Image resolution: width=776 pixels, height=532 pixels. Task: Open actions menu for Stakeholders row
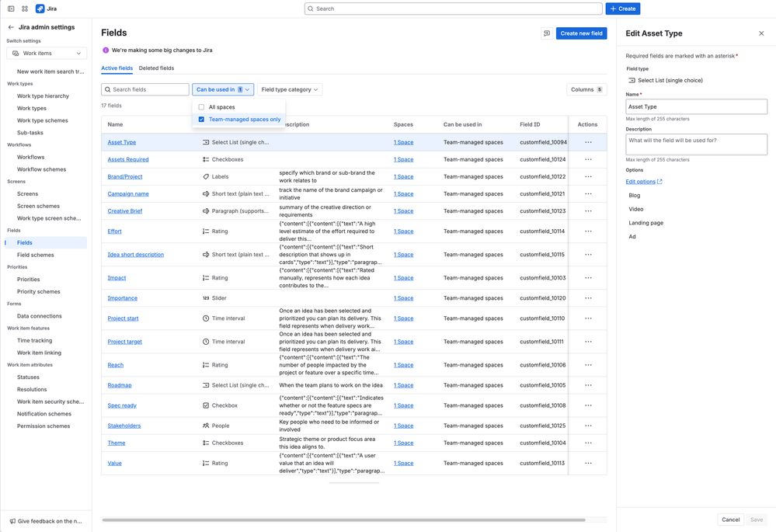(x=588, y=426)
